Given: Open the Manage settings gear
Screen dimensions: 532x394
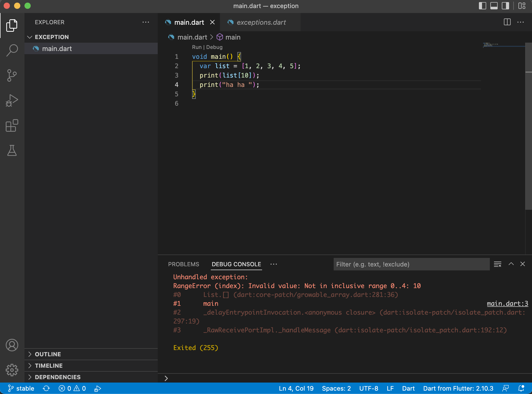Looking at the screenshot, I should click(12, 370).
